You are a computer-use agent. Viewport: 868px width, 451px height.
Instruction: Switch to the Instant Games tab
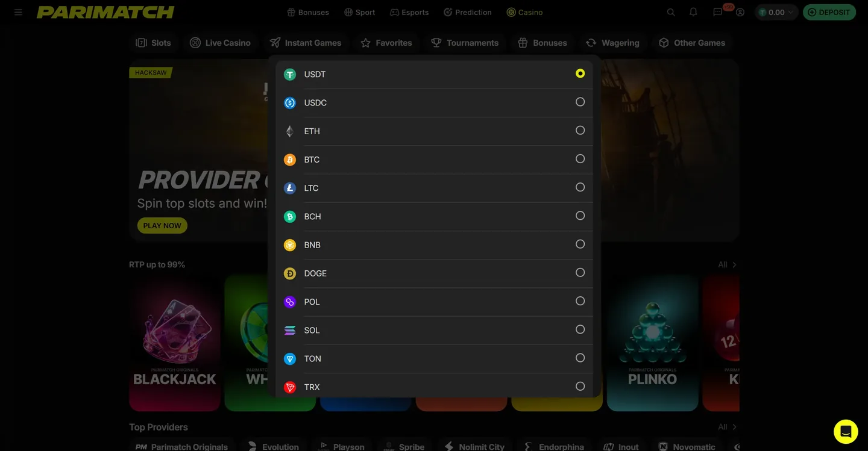306,43
